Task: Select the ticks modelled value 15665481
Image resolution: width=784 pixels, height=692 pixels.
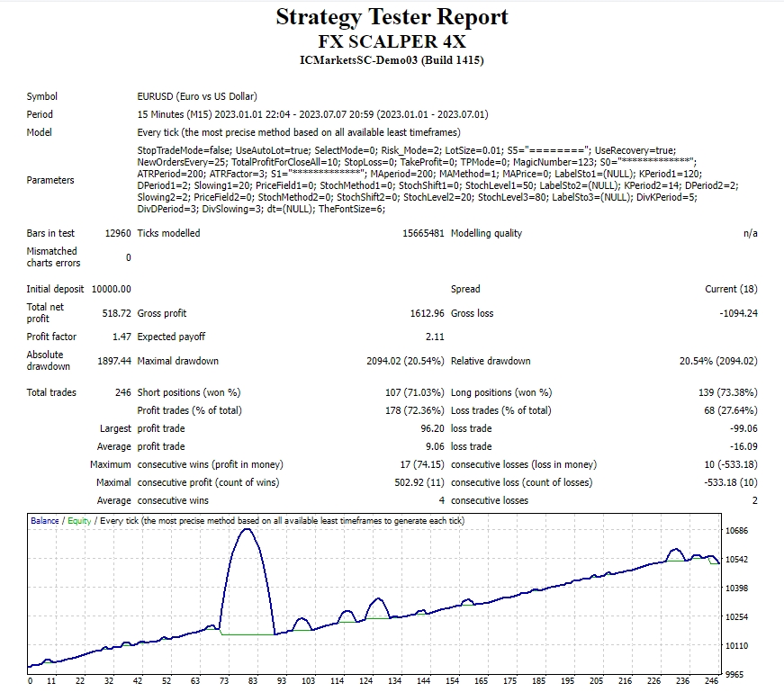Action: 423,233
